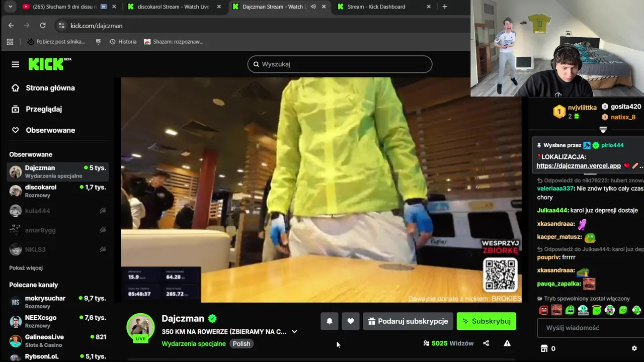Open mokrysuchar recommended channel

tap(58, 302)
